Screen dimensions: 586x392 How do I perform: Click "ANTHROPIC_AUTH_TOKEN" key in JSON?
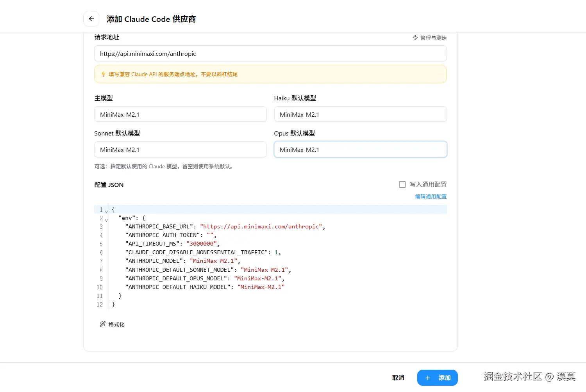tap(163, 235)
